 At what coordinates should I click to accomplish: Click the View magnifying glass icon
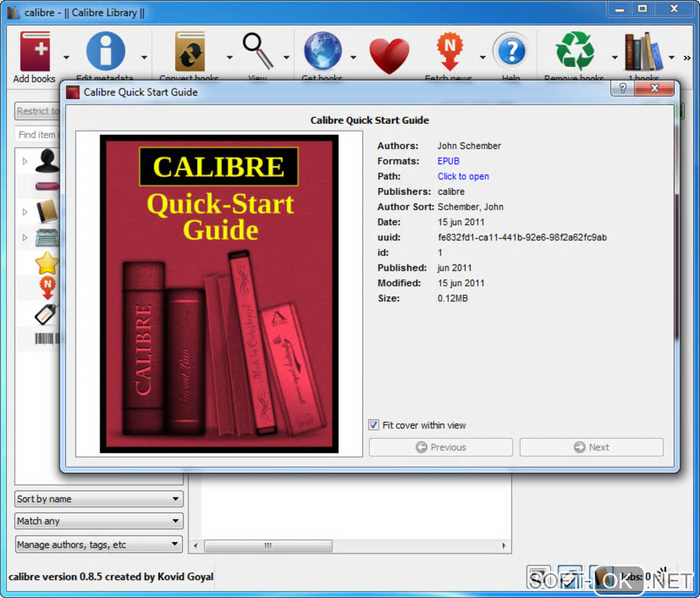[x=257, y=51]
